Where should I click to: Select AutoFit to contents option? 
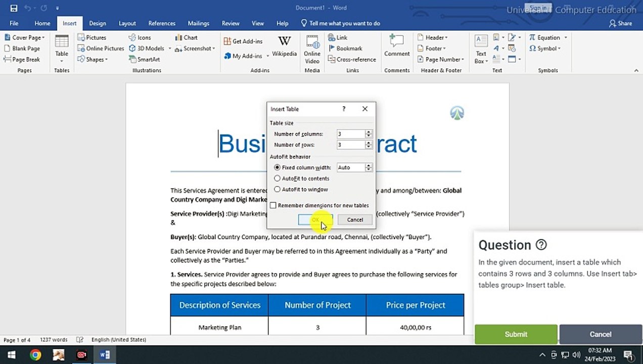[x=277, y=178]
